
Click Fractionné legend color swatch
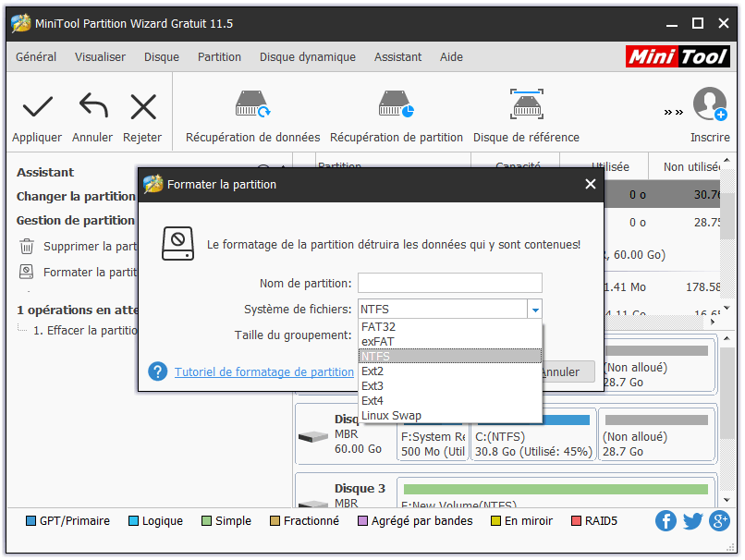(x=275, y=521)
